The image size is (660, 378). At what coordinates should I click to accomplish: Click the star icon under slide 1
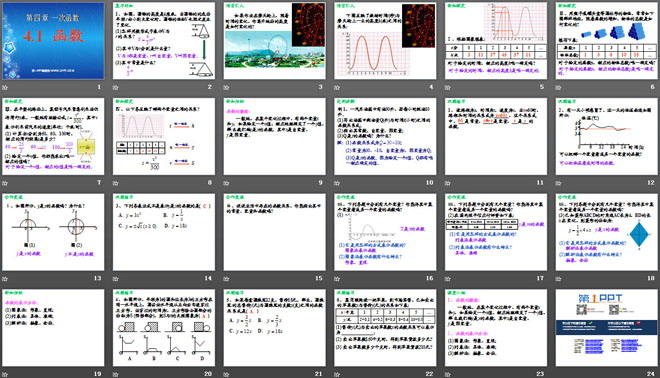[5, 88]
